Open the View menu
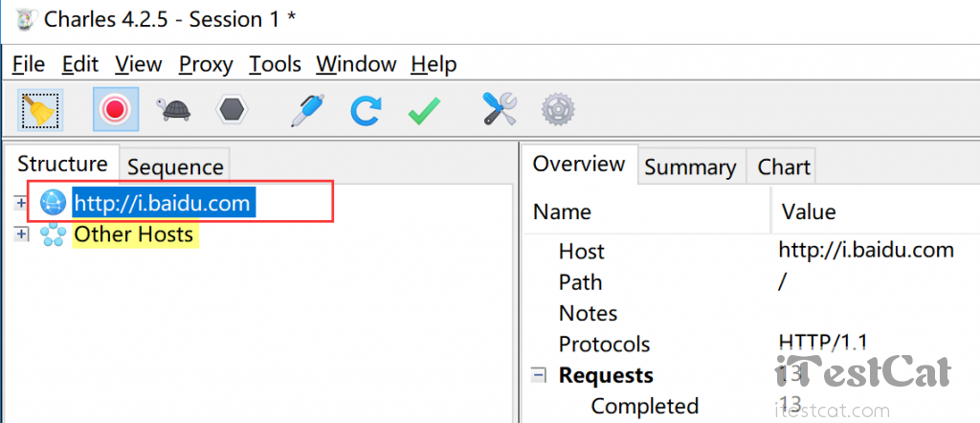 pos(139,64)
